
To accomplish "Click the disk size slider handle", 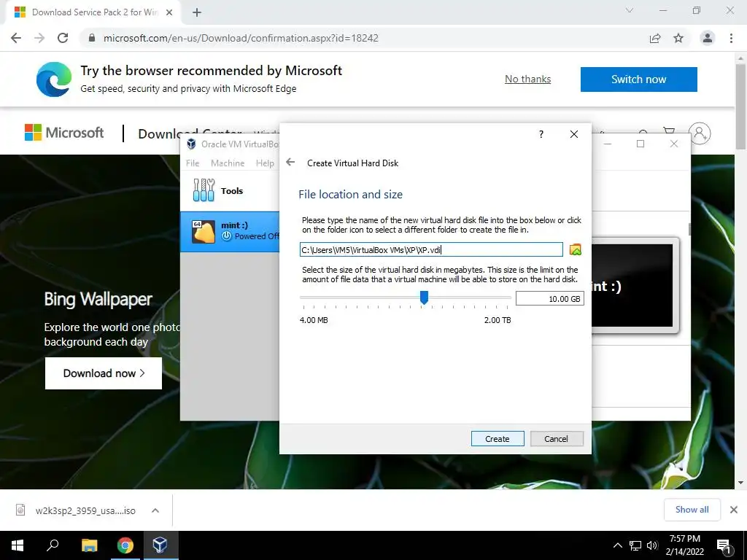I will (424, 297).
